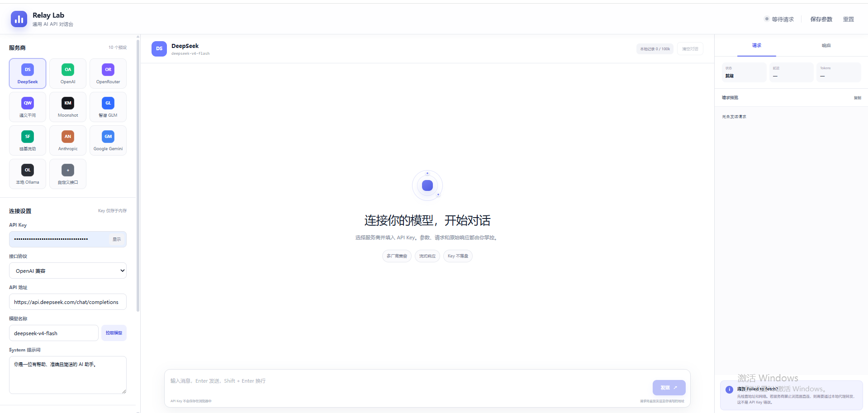Switch to the 请求 tab
This screenshot has width=868, height=413.
(x=757, y=46)
